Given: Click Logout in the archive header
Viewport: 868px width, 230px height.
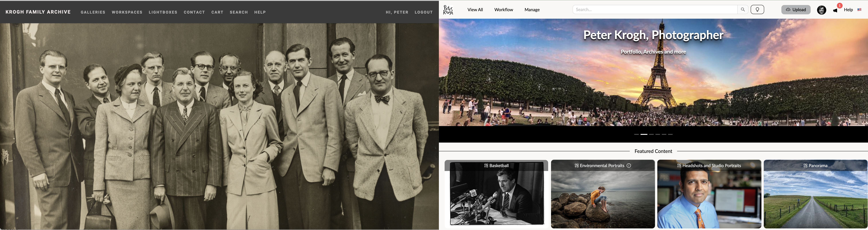Looking at the screenshot, I should click(424, 12).
